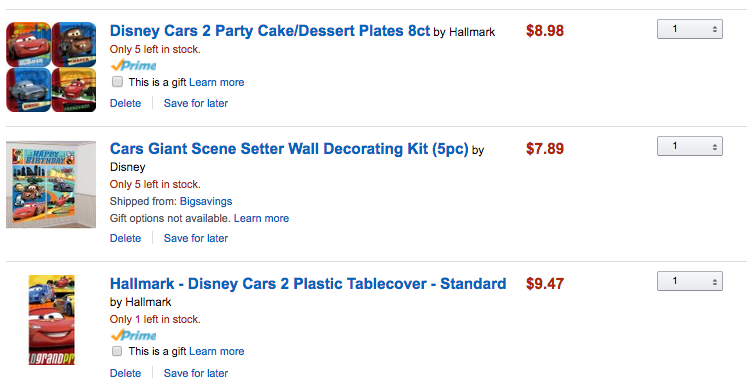Open the Bigsavings seller link
The image size is (747, 381).
coord(206,201)
